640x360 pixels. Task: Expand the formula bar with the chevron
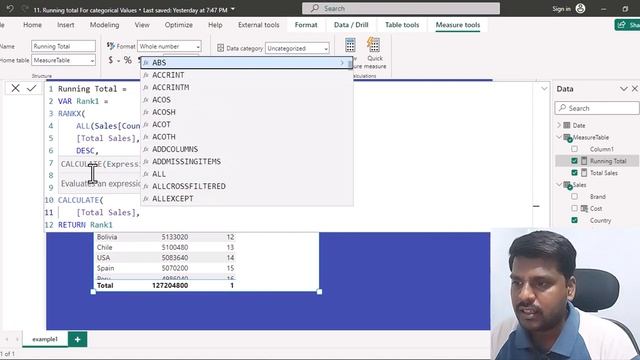[544, 89]
